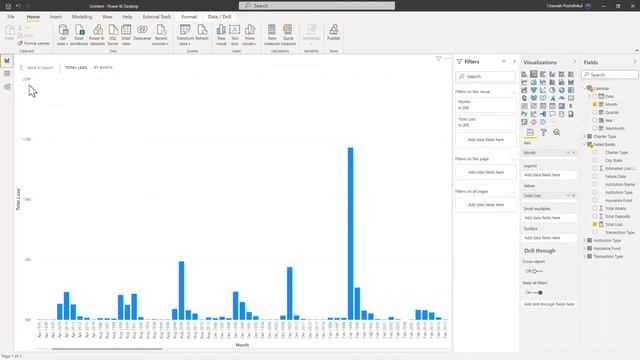This screenshot has height=360, width=640.
Task: Remove Total Loss from Values
Action: [573, 196]
